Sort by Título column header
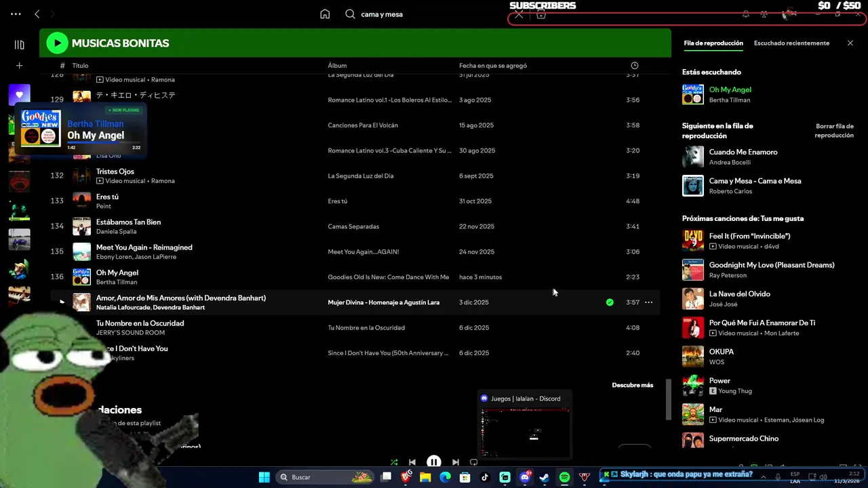868x488 pixels. click(80, 66)
